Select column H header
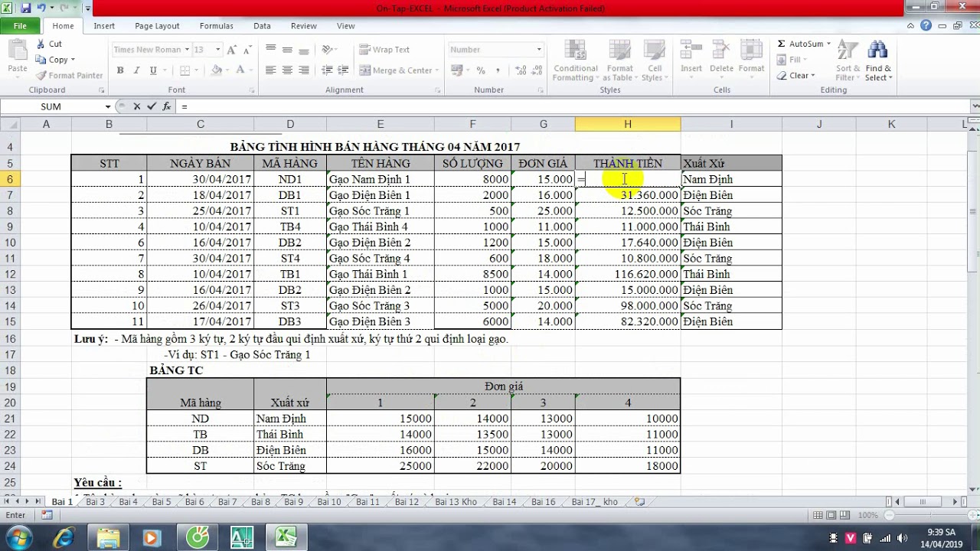The width and height of the screenshot is (980, 551). pyautogui.click(x=627, y=124)
